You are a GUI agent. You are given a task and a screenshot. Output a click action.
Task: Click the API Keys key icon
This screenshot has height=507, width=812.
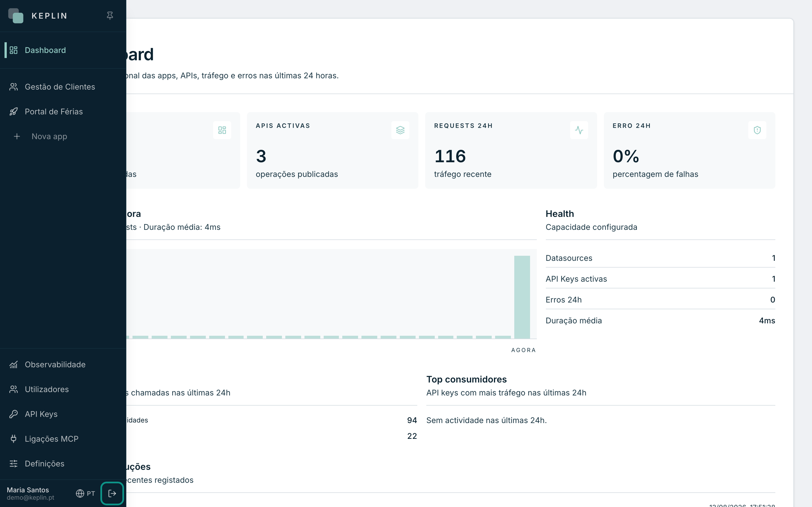[14, 414]
